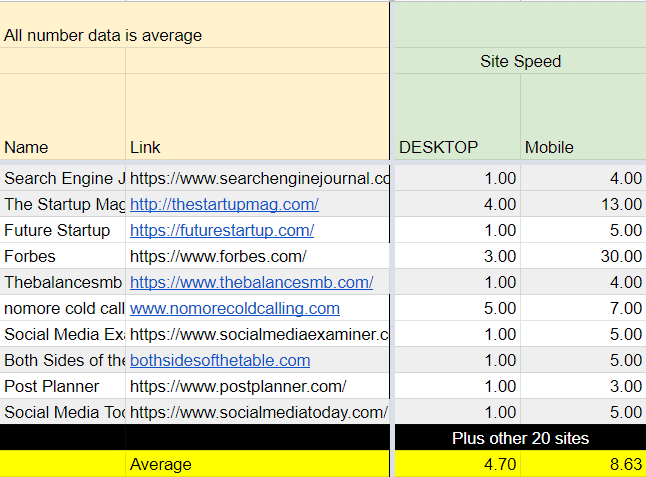Visit bothsidesofthetable.com link
The image size is (646, 477).
[220, 360]
